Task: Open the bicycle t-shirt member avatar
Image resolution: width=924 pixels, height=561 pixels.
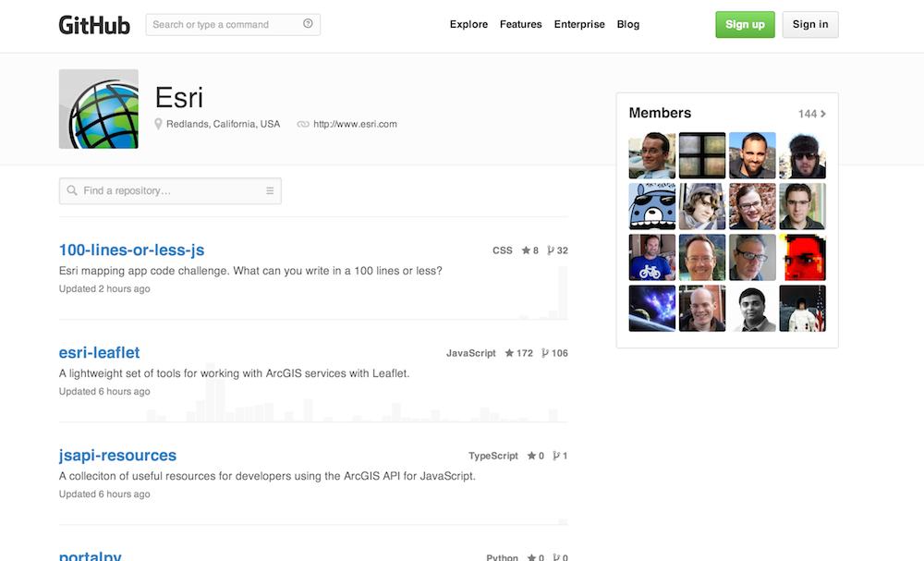Action: coord(652,258)
